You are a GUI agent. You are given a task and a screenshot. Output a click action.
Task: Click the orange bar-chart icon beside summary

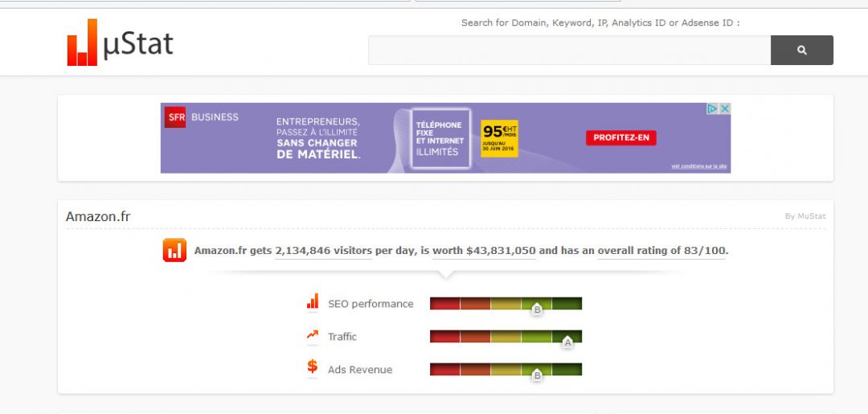pyautogui.click(x=174, y=250)
